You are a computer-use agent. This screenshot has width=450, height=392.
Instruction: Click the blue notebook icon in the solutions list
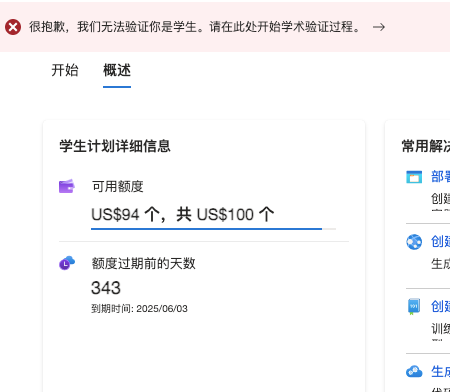click(414, 306)
